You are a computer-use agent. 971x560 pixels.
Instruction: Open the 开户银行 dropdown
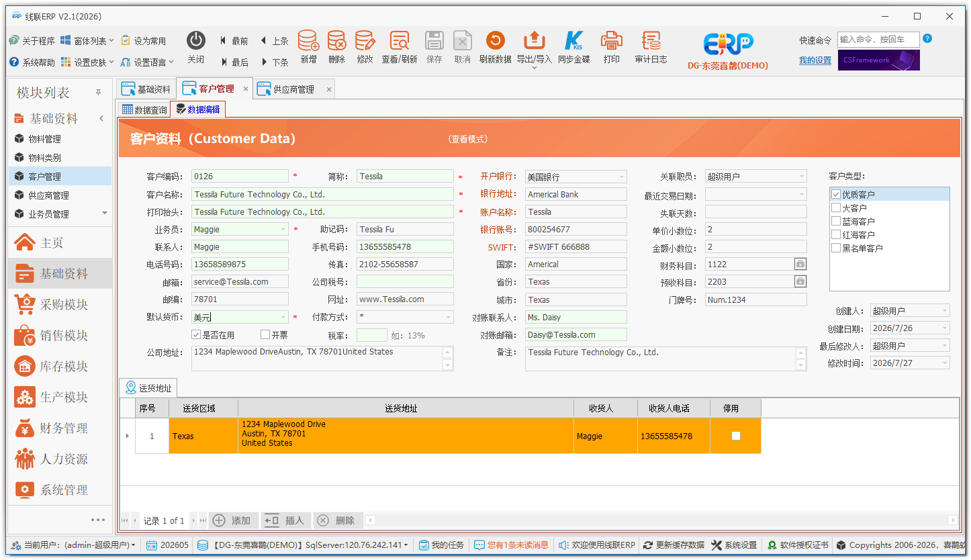click(622, 177)
